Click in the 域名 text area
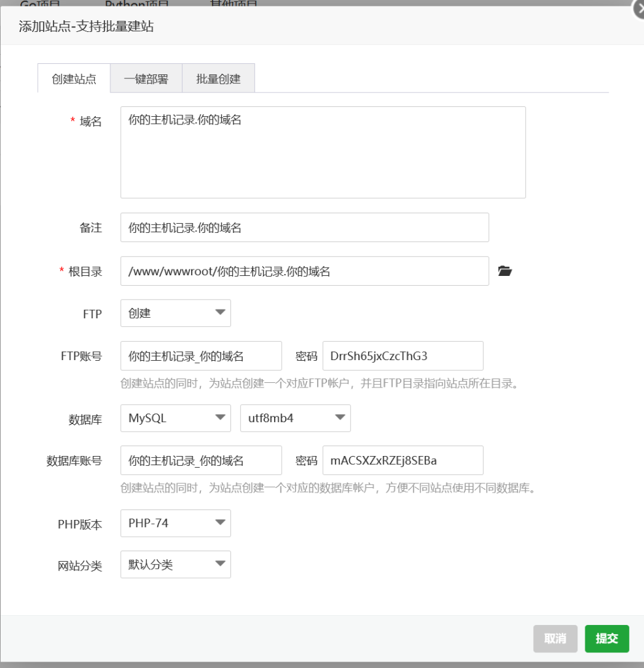This screenshot has height=668, width=644. [x=323, y=153]
